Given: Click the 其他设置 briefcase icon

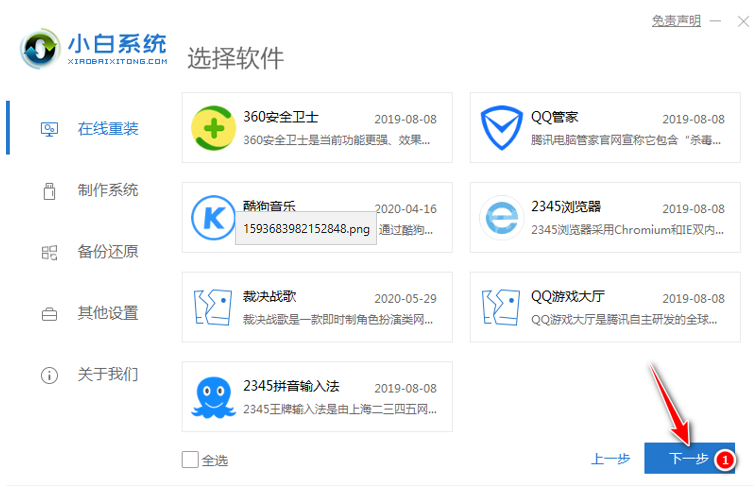Looking at the screenshot, I should pos(49,314).
